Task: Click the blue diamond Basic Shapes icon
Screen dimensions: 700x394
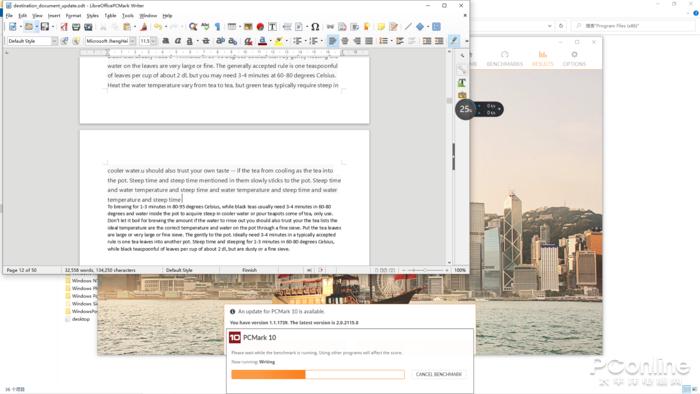Action: tap(420, 27)
